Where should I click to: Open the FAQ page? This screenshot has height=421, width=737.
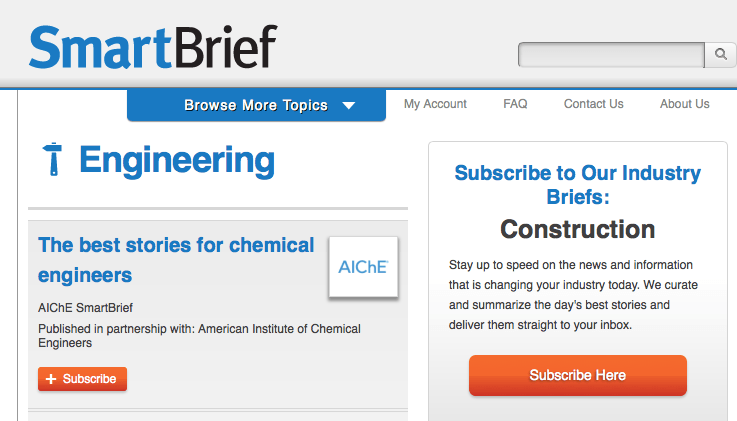pos(515,103)
